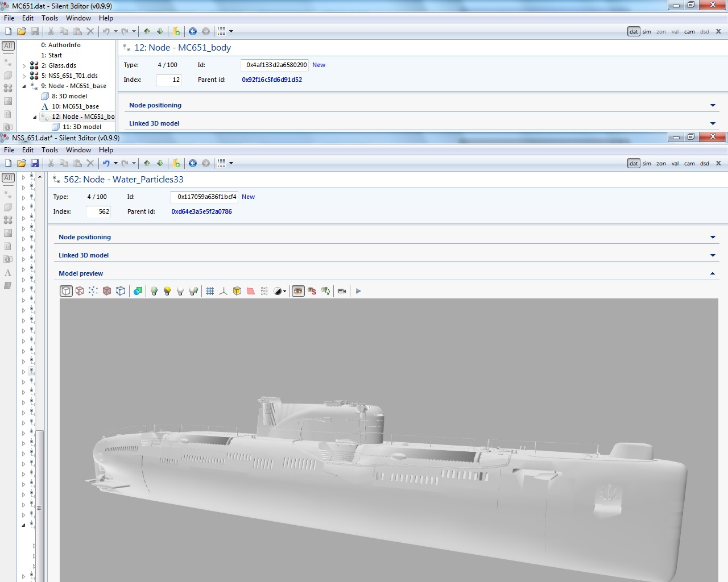Click the New link beside Water_Particles33 Id

[x=248, y=197]
